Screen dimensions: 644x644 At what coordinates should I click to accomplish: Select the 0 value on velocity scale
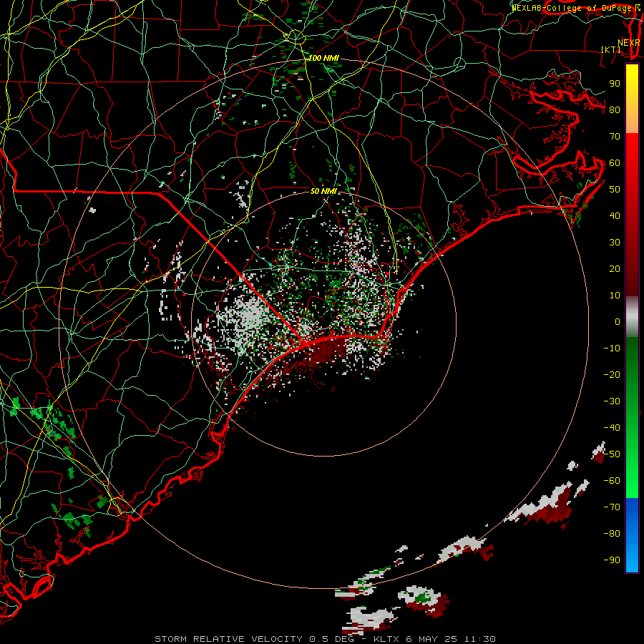(x=618, y=322)
